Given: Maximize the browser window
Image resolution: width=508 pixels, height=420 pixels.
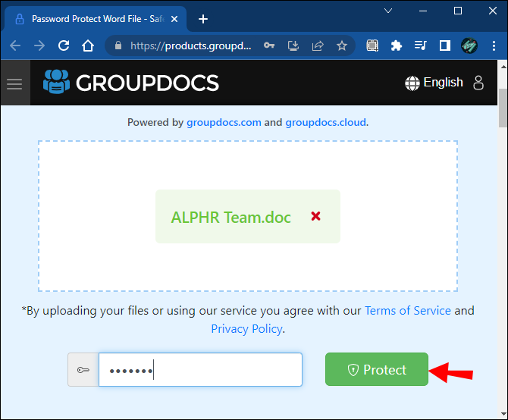Looking at the screenshot, I should (458, 11).
